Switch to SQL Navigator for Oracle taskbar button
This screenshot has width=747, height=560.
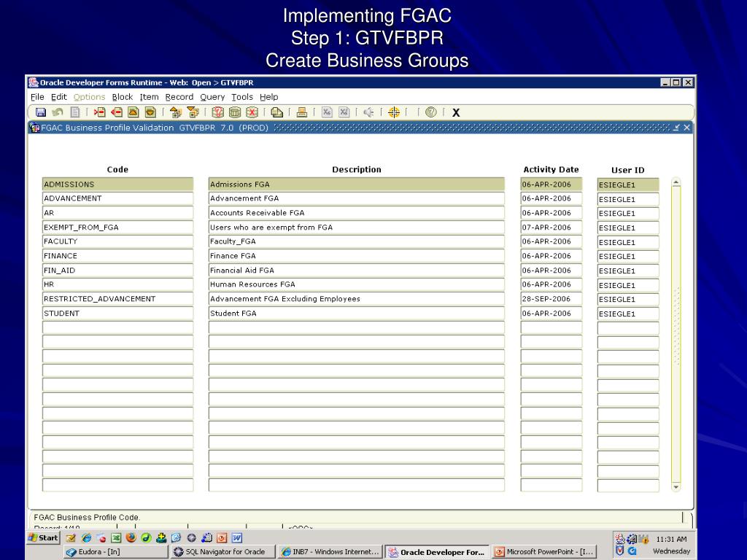[x=222, y=552]
